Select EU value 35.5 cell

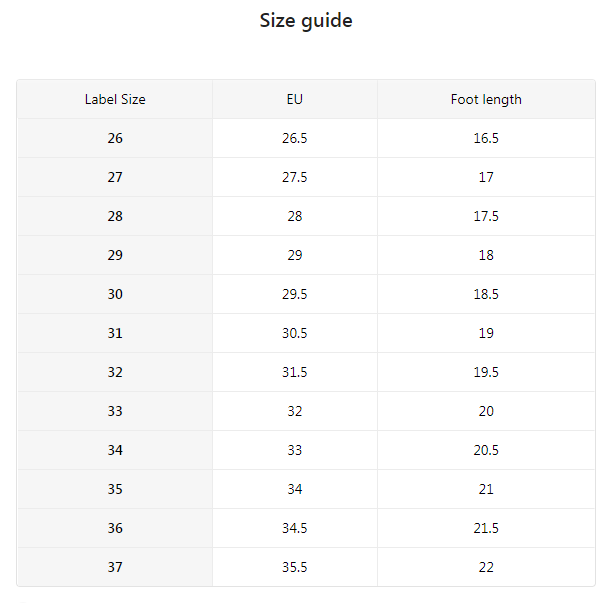pyautogui.click(x=294, y=567)
